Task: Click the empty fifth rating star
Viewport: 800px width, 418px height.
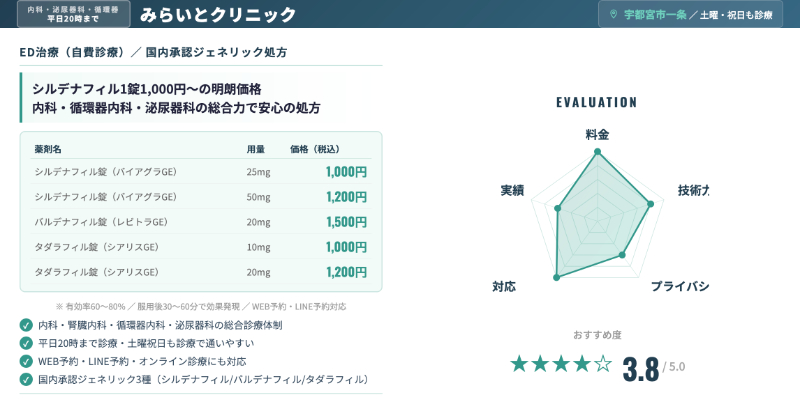Action: 603,364
